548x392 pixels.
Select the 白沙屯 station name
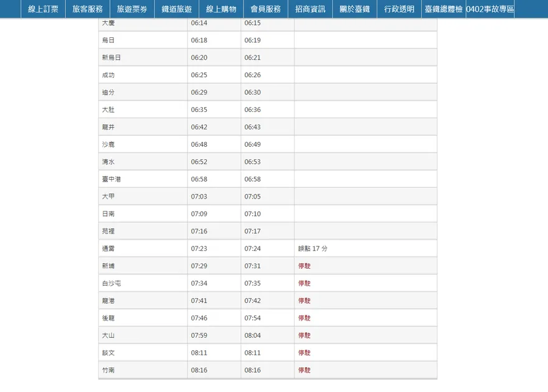[x=111, y=284]
